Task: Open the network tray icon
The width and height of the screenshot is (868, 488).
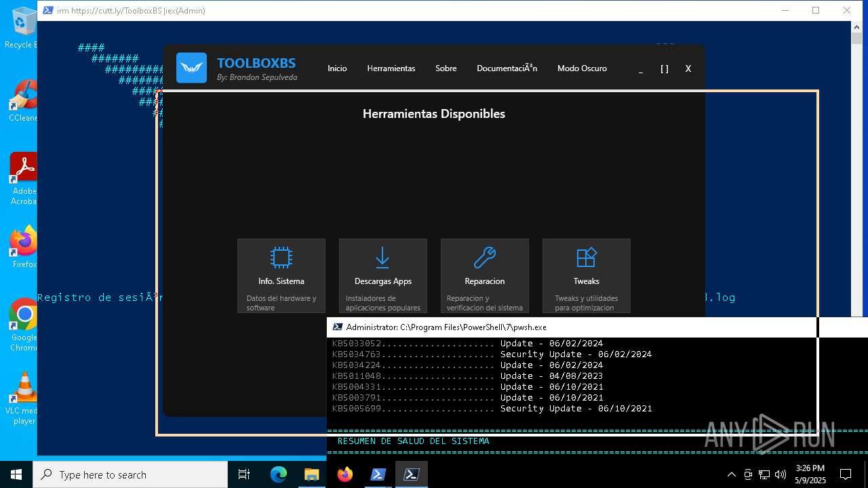Action: [764, 474]
